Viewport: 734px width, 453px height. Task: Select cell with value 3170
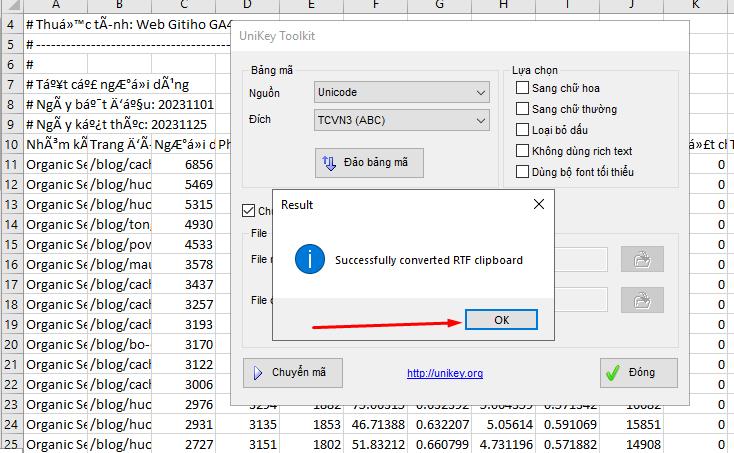click(x=183, y=344)
